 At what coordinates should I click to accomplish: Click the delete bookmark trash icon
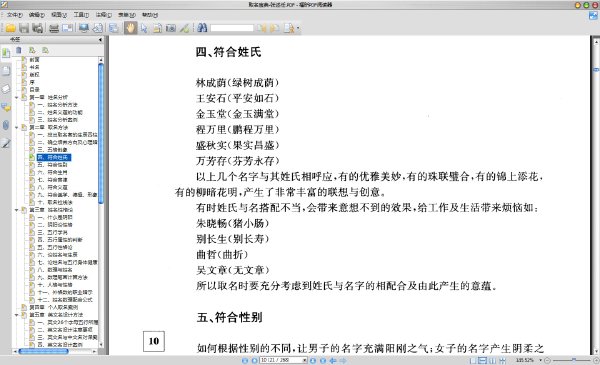19,51
